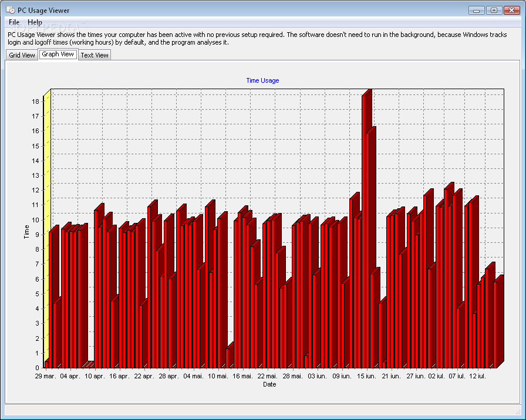This screenshot has height=420, width=526.
Task: Click the 03 iun. date label
Action: coord(318,376)
